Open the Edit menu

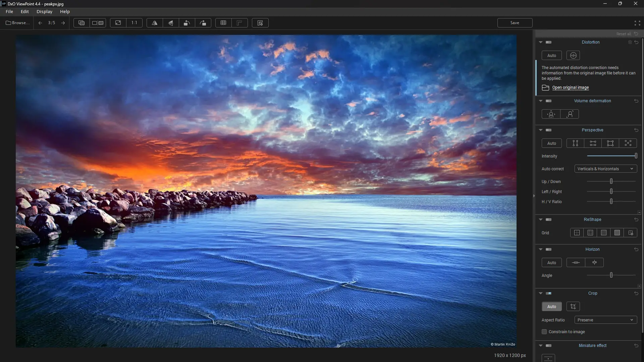pyautogui.click(x=25, y=11)
